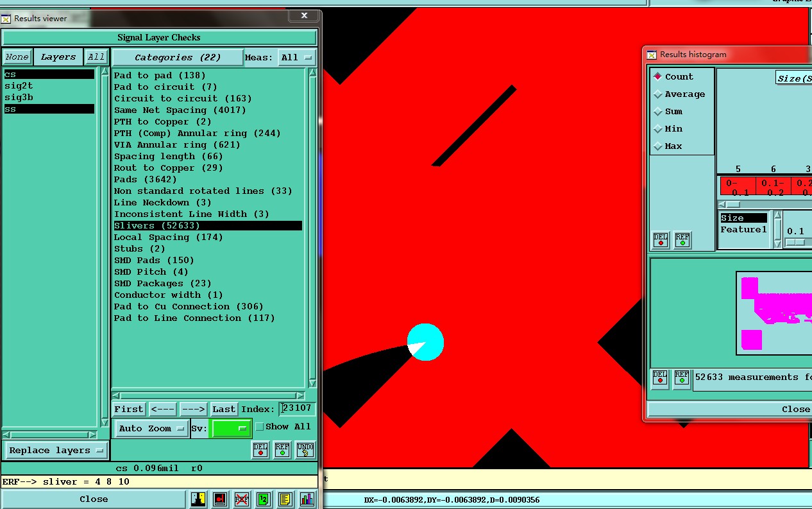Select Pad to circuit (7) category
The height and width of the screenshot is (509, 812).
pos(208,87)
